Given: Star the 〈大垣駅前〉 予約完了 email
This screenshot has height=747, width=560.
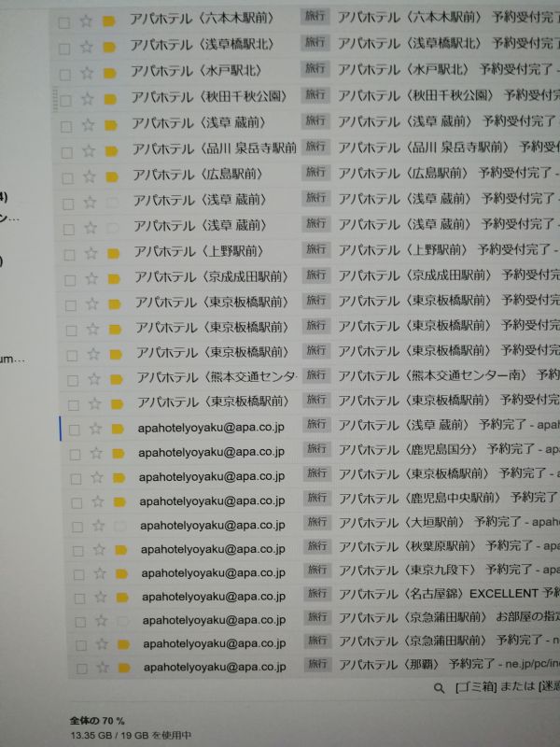Looking at the screenshot, I should (98, 526).
